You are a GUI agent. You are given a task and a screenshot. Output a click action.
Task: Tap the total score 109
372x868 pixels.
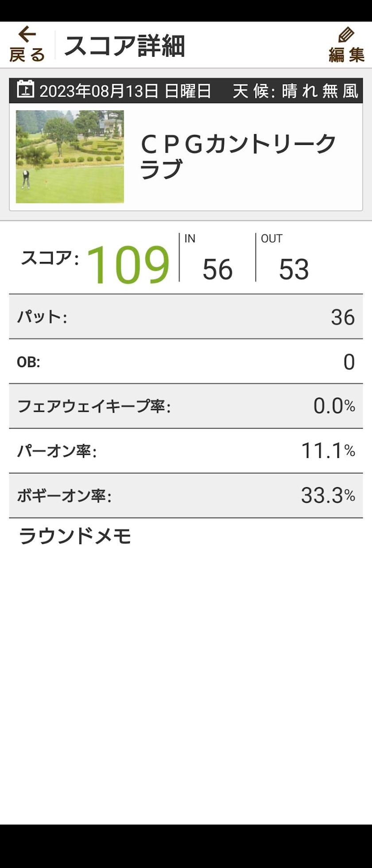[128, 264]
